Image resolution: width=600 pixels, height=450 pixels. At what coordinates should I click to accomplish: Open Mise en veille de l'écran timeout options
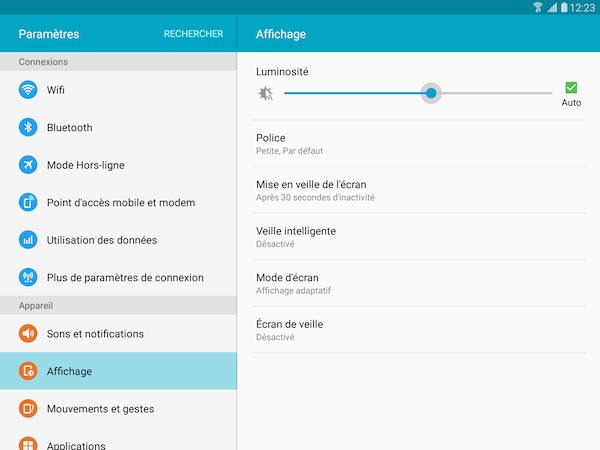pyautogui.click(x=419, y=190)
